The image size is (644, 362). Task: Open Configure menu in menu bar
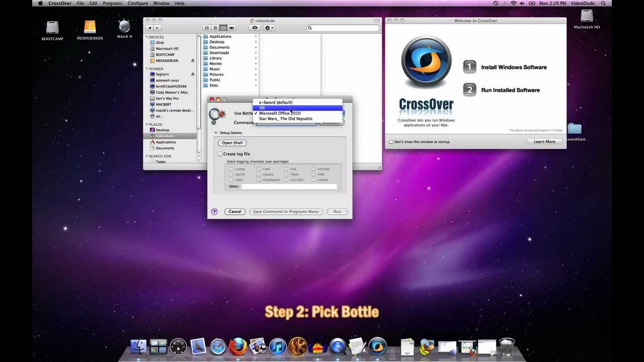coord(138,3)
